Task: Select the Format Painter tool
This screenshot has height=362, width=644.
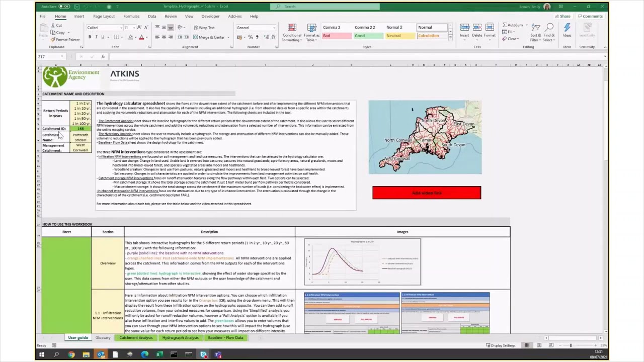Action: point(65,40)
